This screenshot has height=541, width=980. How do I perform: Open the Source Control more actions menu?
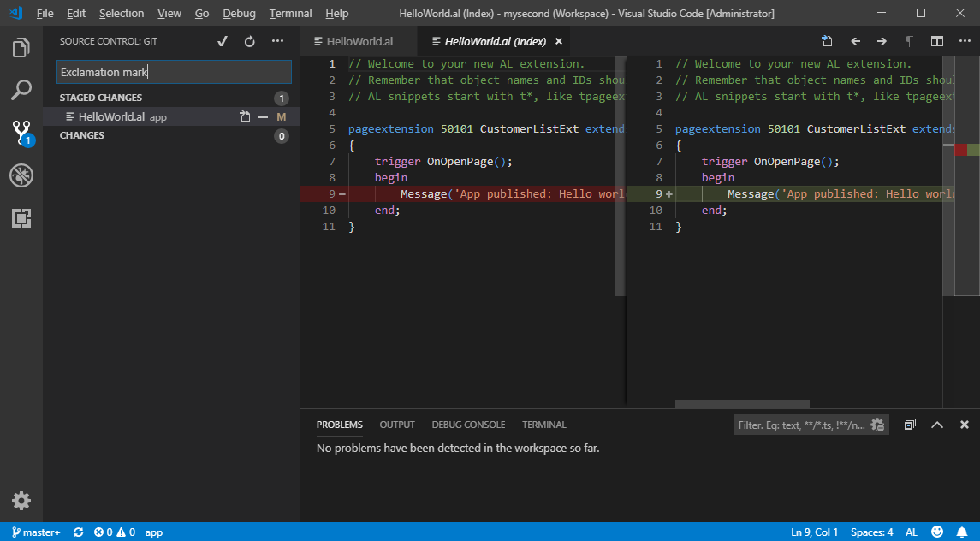[x=277, y=41]
